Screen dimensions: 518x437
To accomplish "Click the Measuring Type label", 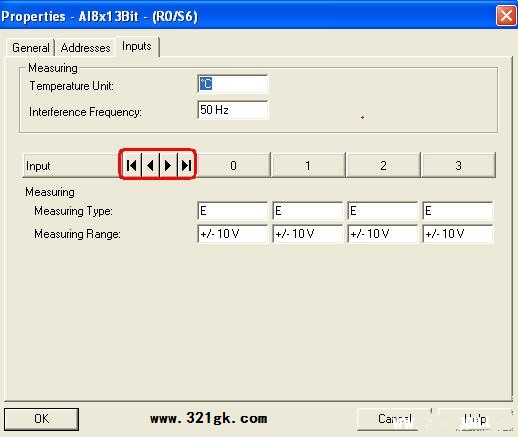I will (x=73, y=211).
